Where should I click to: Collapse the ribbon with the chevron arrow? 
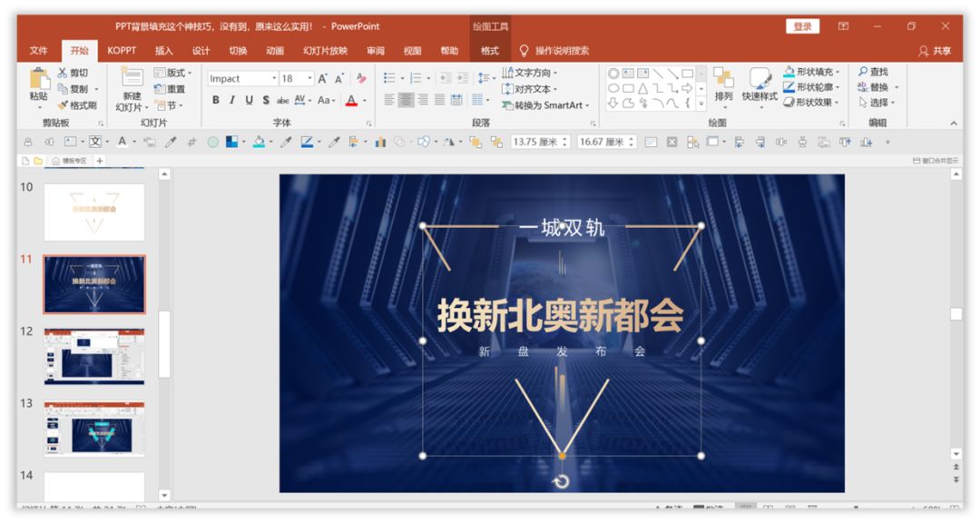click(x=954, y=123)
